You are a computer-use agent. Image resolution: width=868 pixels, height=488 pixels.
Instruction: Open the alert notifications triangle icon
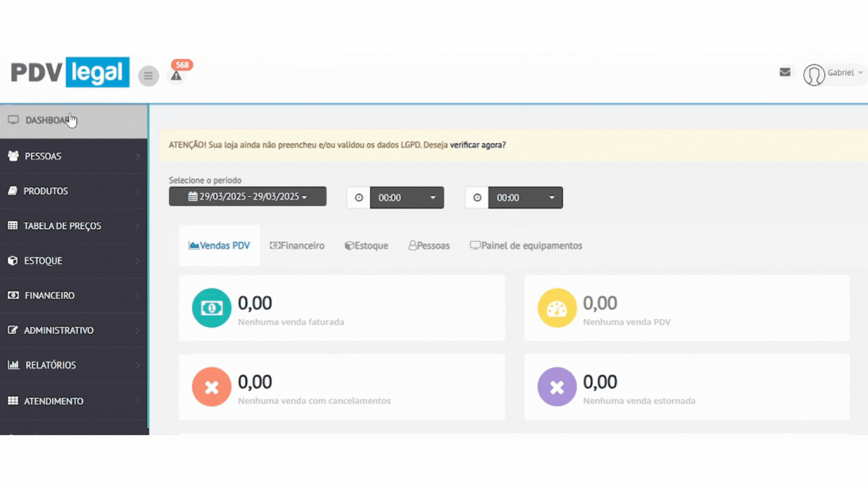pos(176,76)
